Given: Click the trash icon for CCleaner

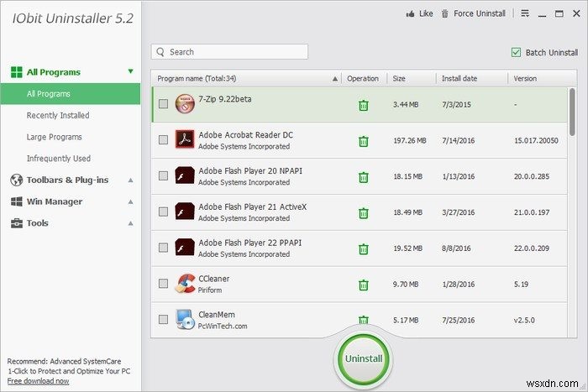Looking at the screenshot, I should 364,285.
